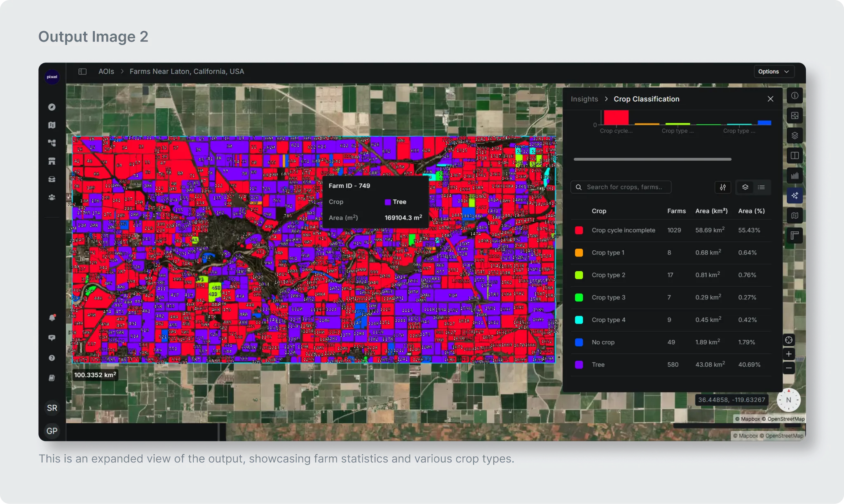
Task: Open the split compare view icon
Action: pos(795,156)
